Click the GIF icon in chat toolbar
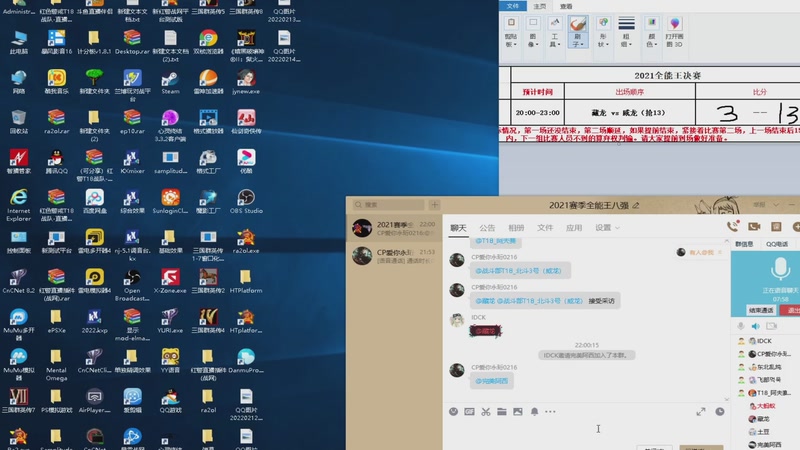Image resolution: width=800 pixels, height=450 pixels. click(x=469, y=411)
